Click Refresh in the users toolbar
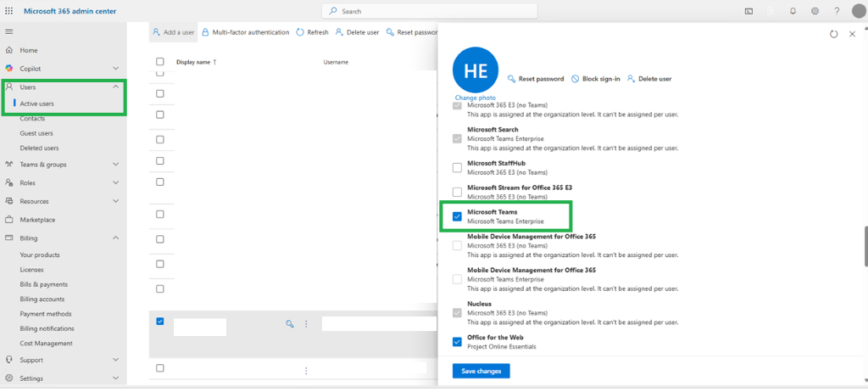The width and height of the screenshot is (868, 392). point(313,32)
